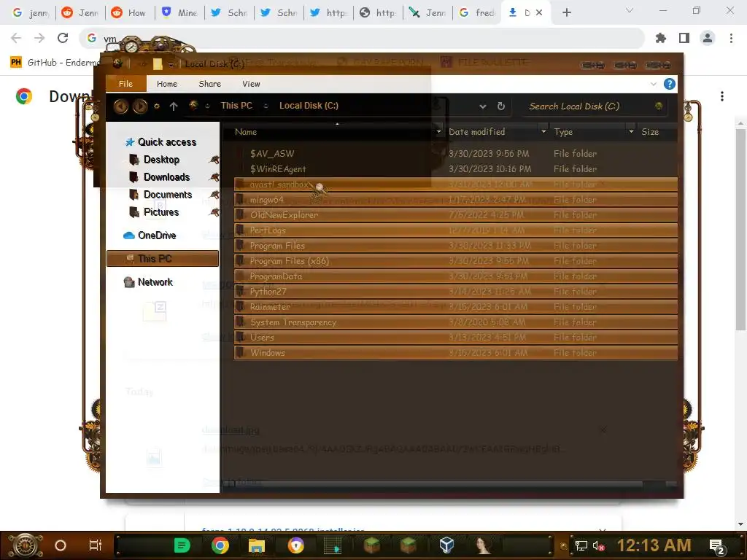The width and height of the screenshot is (747, 560).
Task: Select the Program Files (x86) folder
Action: pos(455,261)
